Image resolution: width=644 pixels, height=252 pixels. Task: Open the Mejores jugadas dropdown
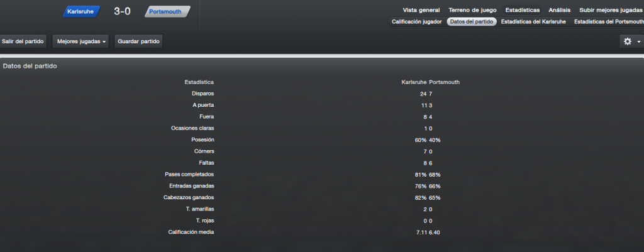click(x=80, y=41)
